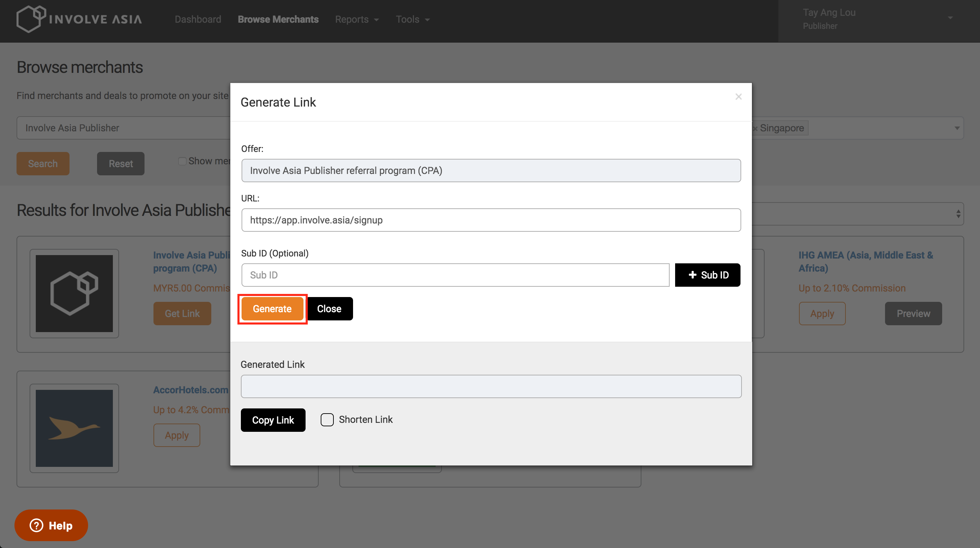
Task: Click the Involve Asia logo
Action: [x=79, y=19]
